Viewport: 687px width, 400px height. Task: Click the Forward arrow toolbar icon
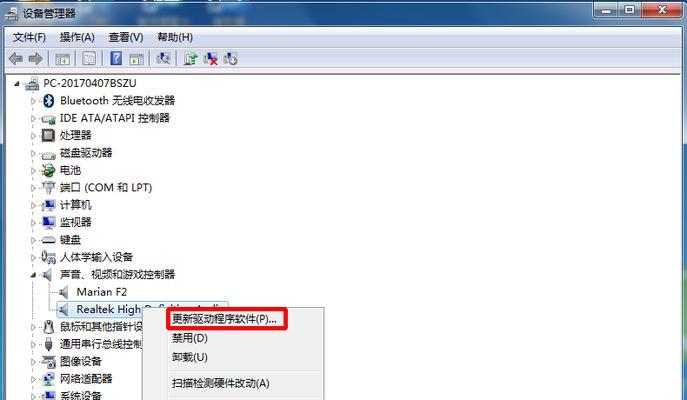tap(35, 58)
